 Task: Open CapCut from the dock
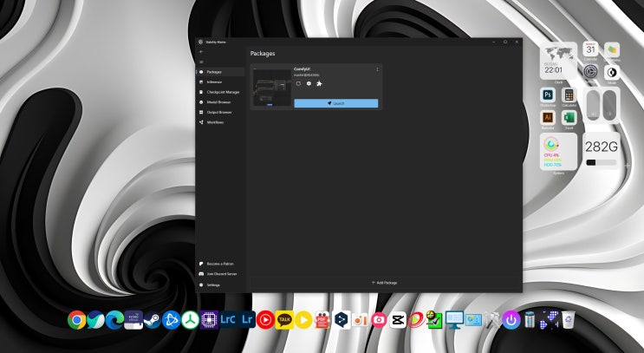398,320
